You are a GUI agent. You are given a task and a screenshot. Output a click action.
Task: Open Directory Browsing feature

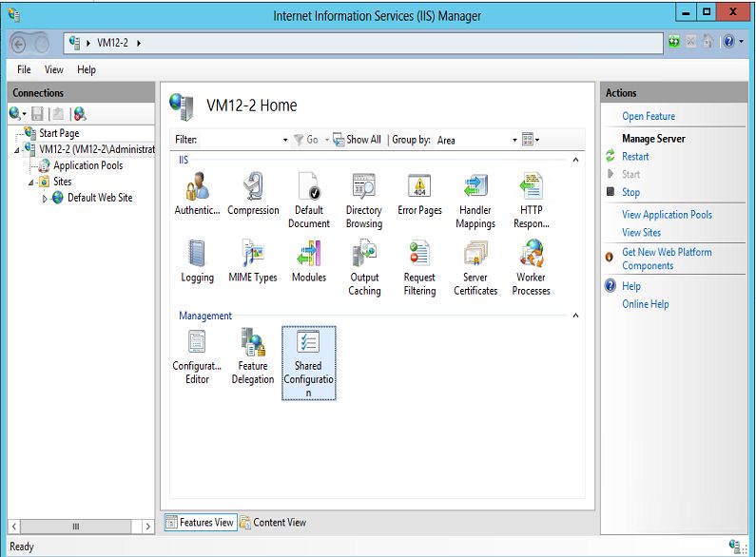click(364, 200)
